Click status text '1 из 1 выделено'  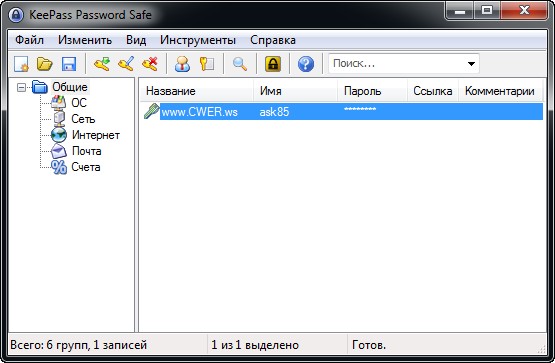tap(255, 345)
